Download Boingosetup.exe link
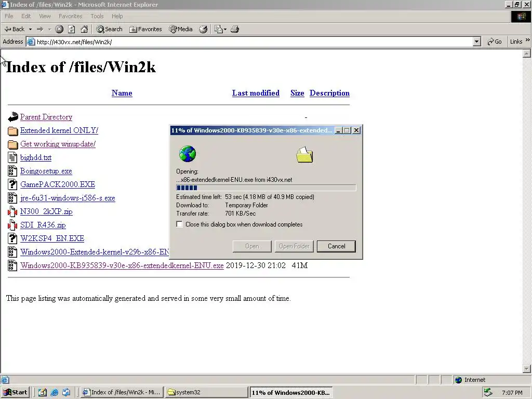 46,171
